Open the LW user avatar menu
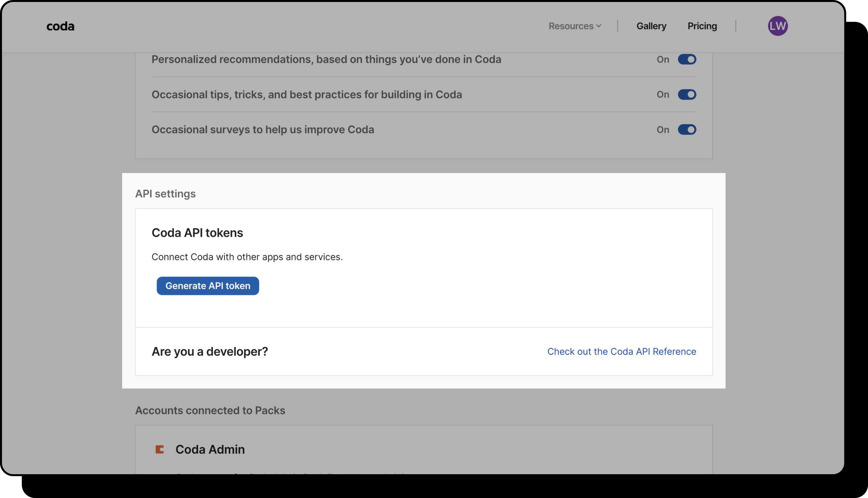868x498 pixels. click(777, 26)
